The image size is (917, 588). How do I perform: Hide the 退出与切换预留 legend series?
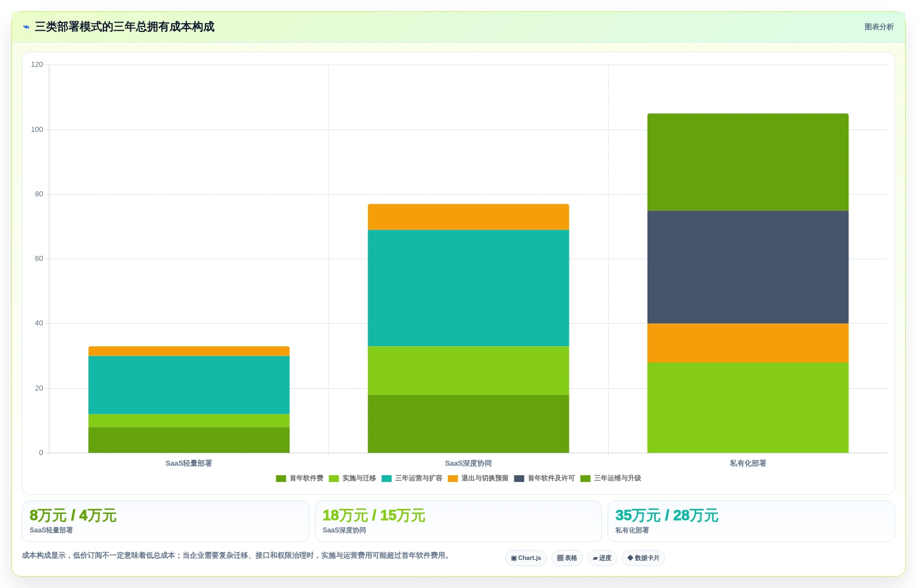(478, 479)
